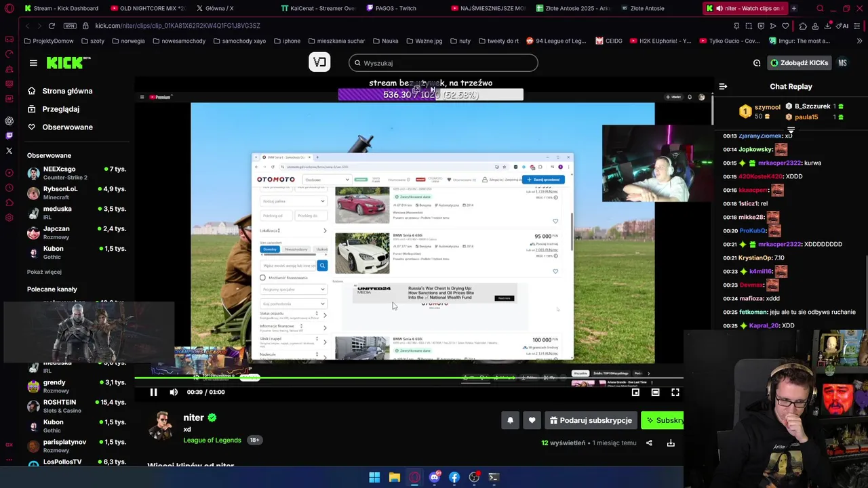Click Pokaż więcej under followed channels

point(44,272)
